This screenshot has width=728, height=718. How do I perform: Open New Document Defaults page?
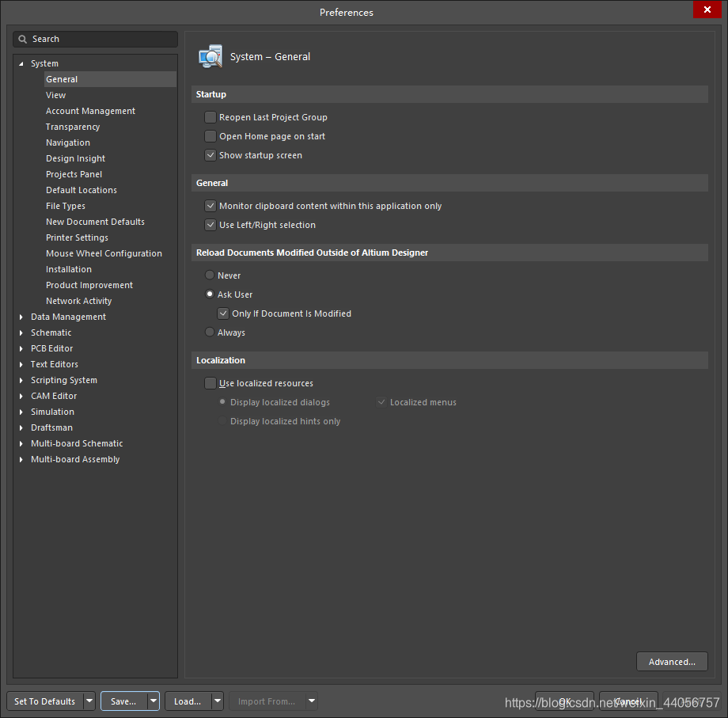point(95,222)
